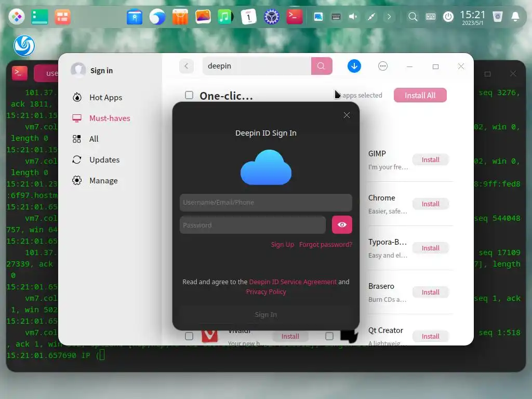This screenshot has height=399, width=532.
Task: Open the Vivaldi app icon
Action: coord(209,336)
